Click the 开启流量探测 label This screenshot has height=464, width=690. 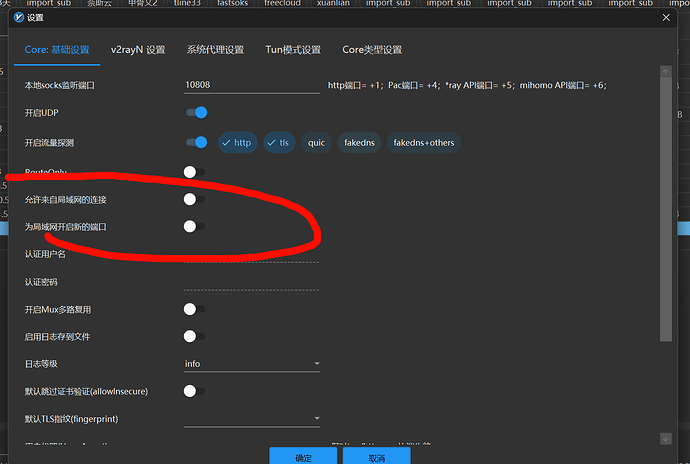point(49,143)
